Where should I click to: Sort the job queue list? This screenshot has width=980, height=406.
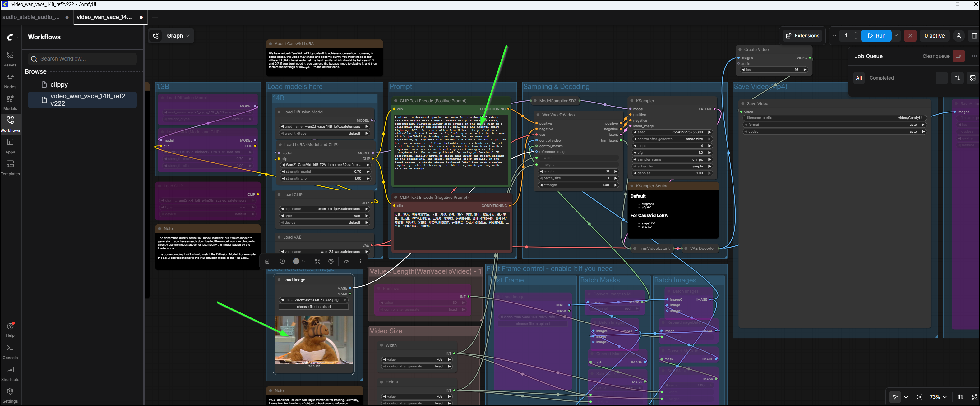point(957,78)
